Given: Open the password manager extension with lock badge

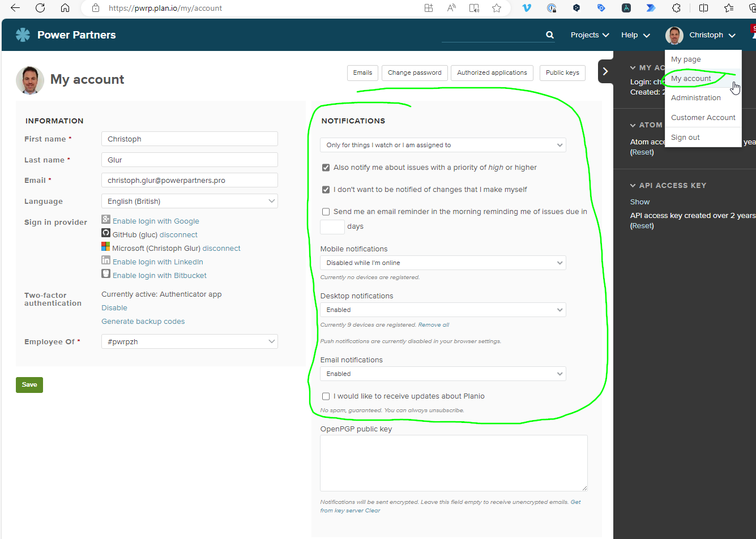Looking at the screenshot, I should [552, 8].
